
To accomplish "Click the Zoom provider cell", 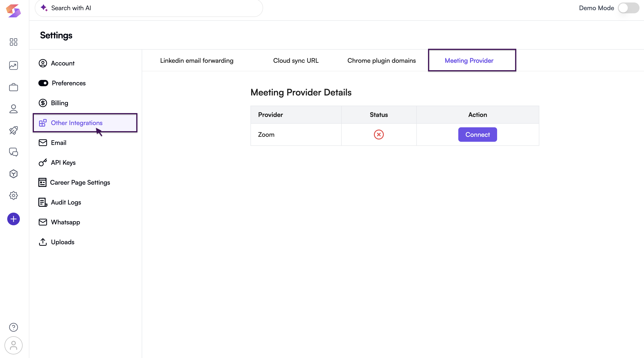I will [x=296, y=135].
